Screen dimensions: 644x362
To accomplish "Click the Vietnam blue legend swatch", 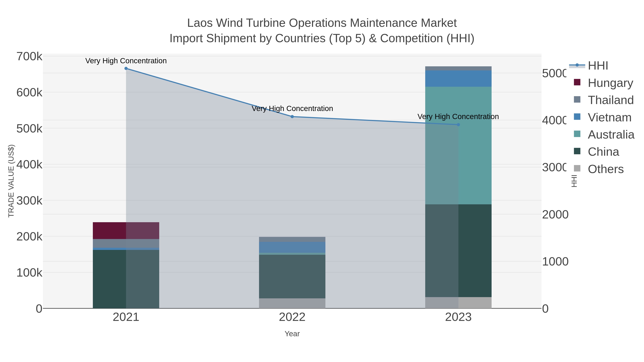I will 577,116.
